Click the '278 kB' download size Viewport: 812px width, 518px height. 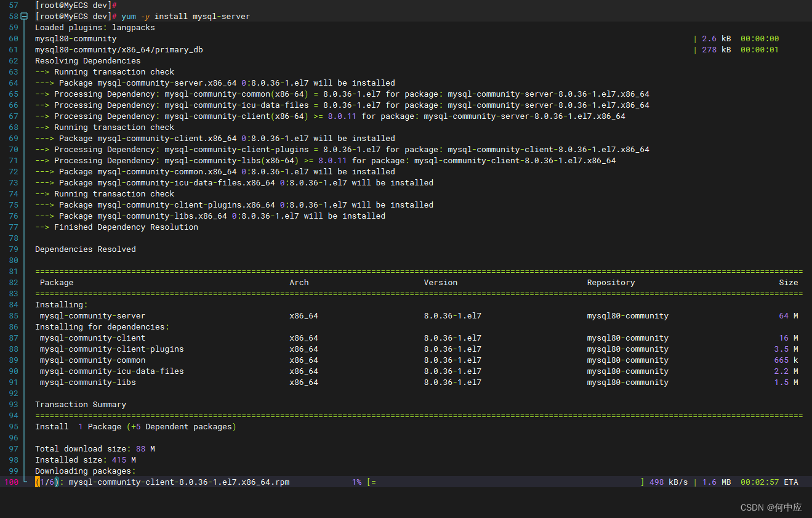pyautogui.click(x=717, y=50)
